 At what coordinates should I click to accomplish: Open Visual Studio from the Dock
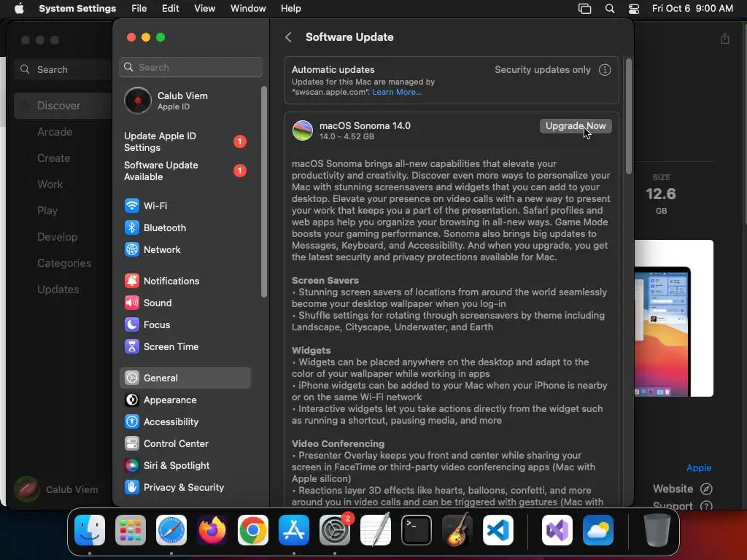tap(557, 530)
